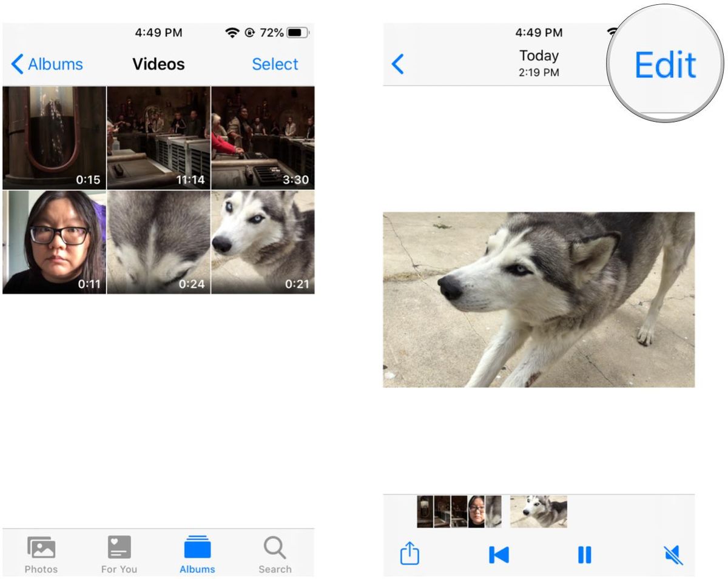This screenshot has width=728, height=579.
Task: Tap Select in the Videos album
Action: click(275, 64)
